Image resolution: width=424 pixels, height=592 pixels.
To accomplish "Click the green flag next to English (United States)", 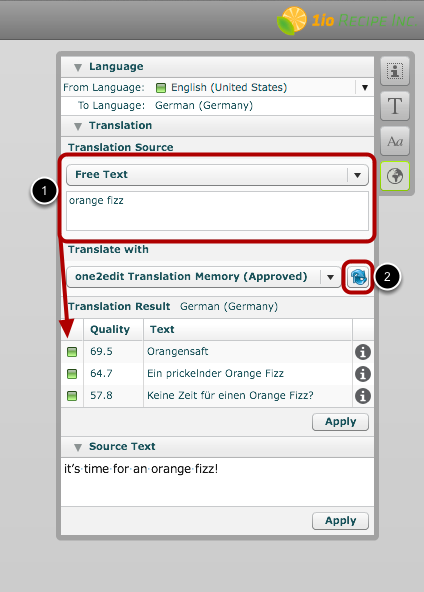I will (161, 88).
